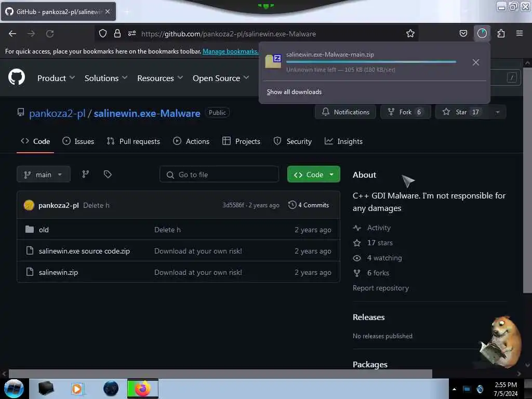This screenshot has height=399, width=532.
Task: Expand the Resources menu
Action: point(160,78)
